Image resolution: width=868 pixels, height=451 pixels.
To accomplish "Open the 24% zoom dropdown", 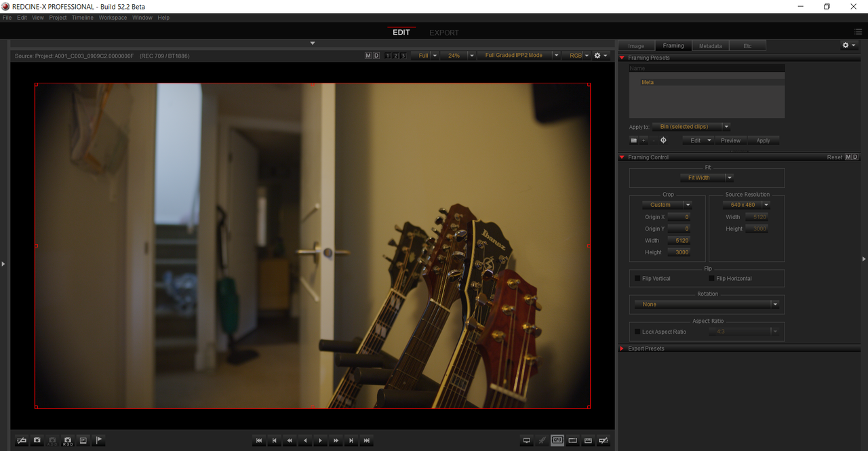I will coord(458,56).
